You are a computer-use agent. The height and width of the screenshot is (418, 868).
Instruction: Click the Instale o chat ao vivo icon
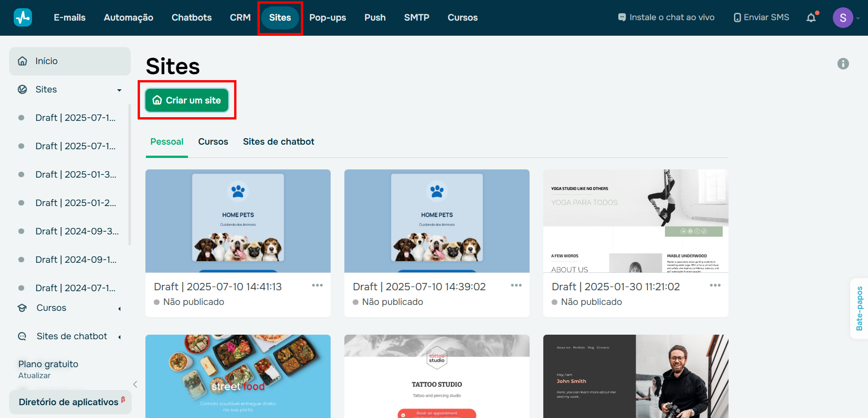tap(622, 17)
